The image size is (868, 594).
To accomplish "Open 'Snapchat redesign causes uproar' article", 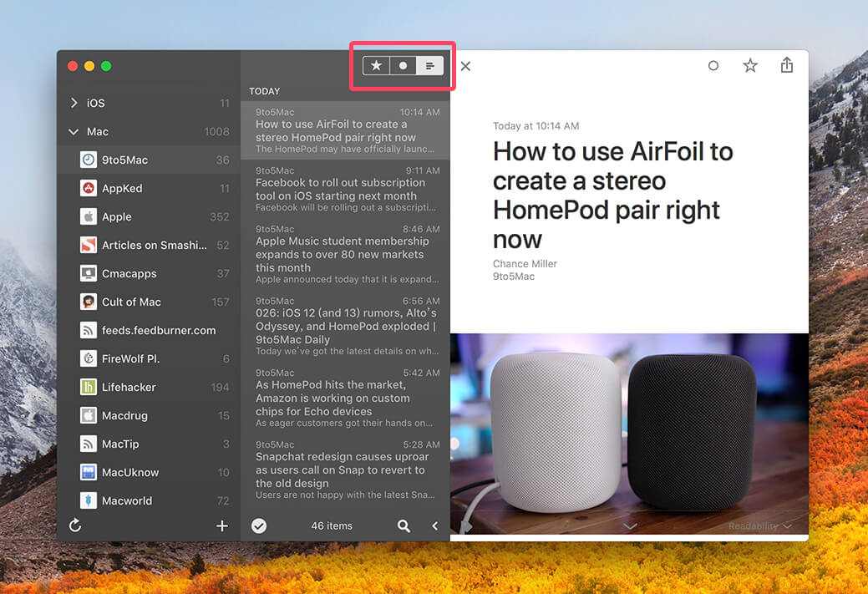I will pos(345,470).
